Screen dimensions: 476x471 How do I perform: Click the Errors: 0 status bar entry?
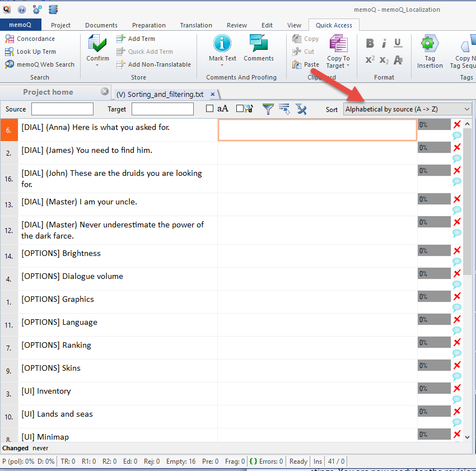tap(266, 461)
